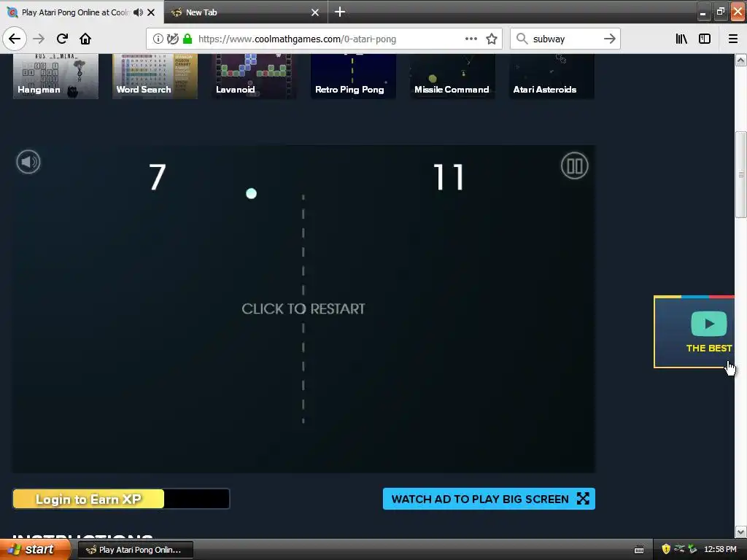Open page actions three-dot menu
Screen dimensions: 747x560
tap(471, 39)
